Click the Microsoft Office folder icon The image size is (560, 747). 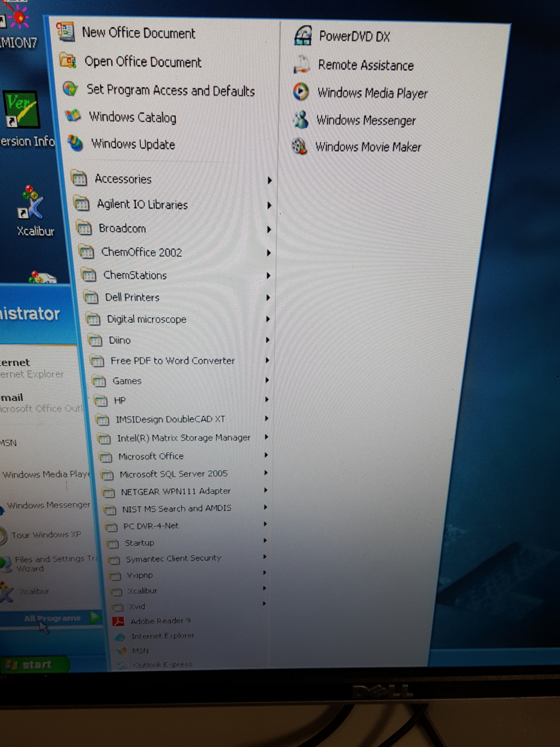[105, 456]
